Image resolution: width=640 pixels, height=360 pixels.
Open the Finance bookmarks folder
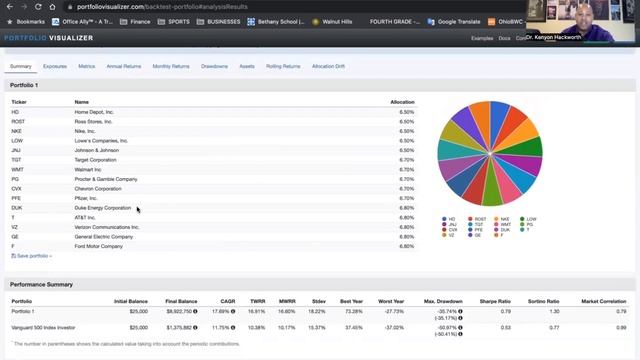tap(135, 22)
